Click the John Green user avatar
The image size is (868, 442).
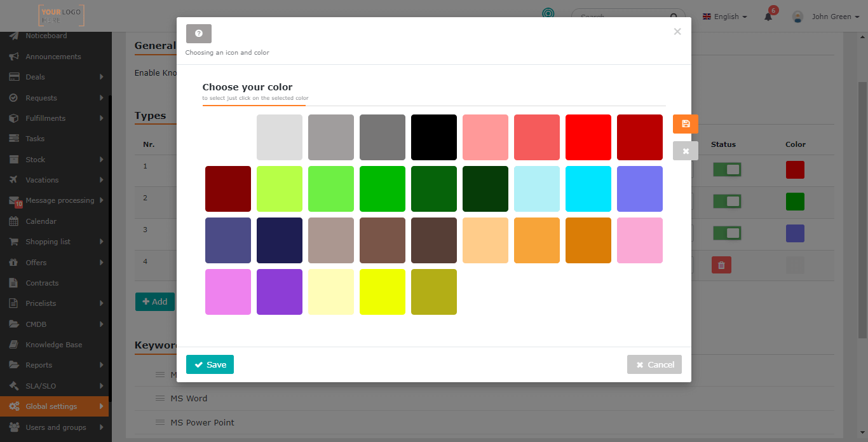point(797,17)
